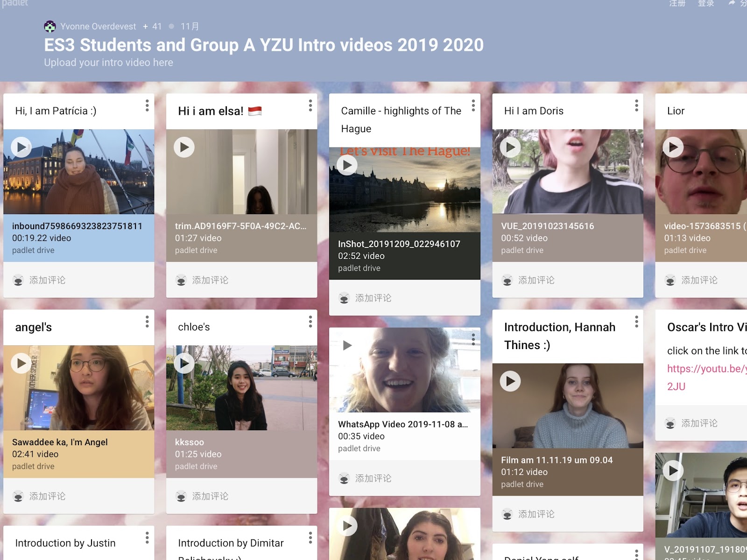Click the 'Introduction by Justin' post title

point(65,543)
